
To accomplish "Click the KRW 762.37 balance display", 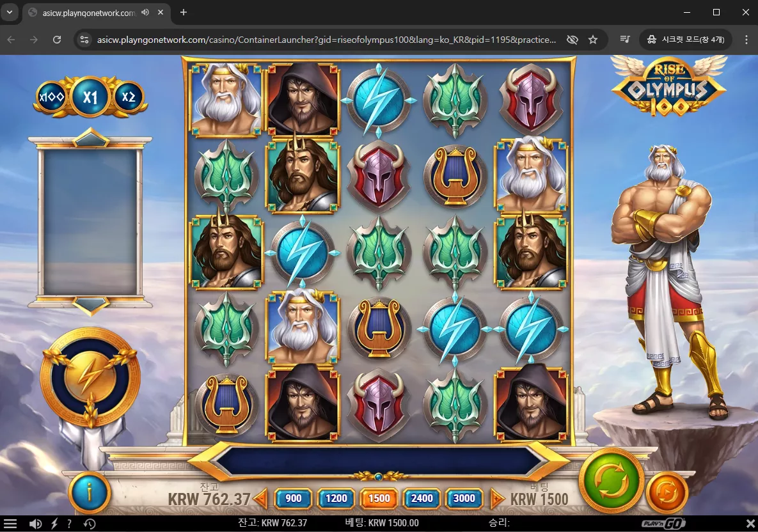I will [x=209, y=499].
